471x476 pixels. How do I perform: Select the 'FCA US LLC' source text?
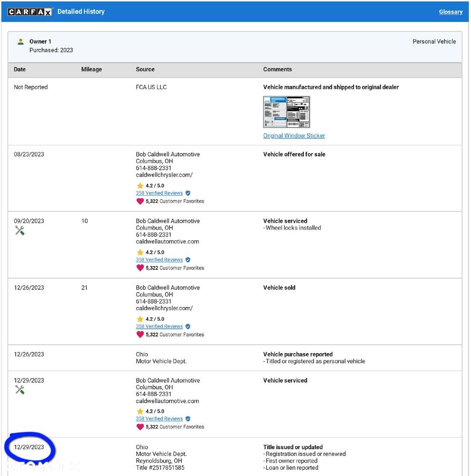[151, 87]
